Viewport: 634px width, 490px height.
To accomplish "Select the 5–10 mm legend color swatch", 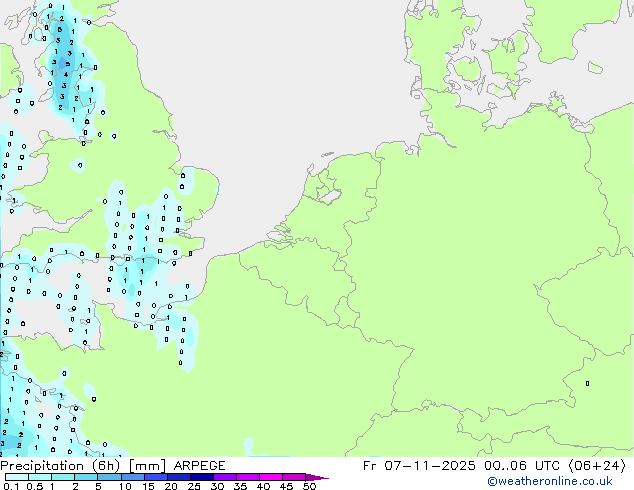I will 110,477.
